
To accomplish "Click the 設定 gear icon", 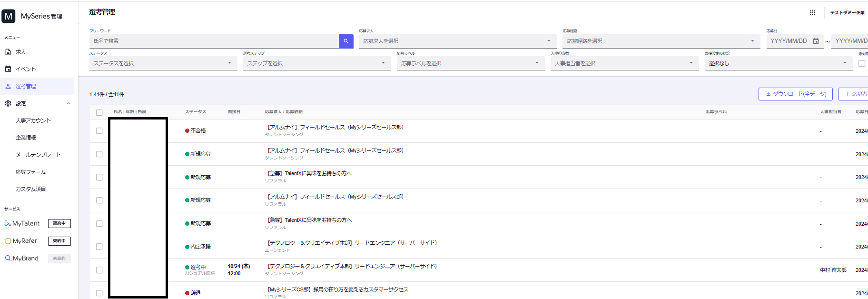I will tap(8, 103).
